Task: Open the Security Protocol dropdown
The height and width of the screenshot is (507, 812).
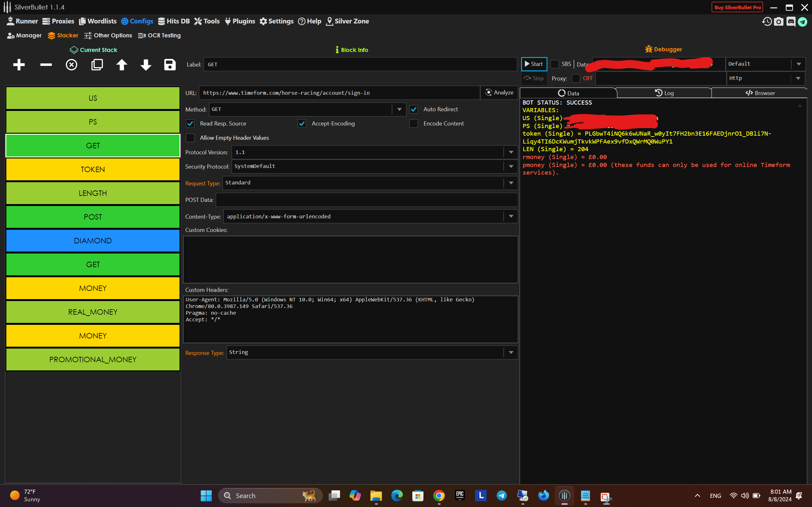Action: (x=511, y=166)
